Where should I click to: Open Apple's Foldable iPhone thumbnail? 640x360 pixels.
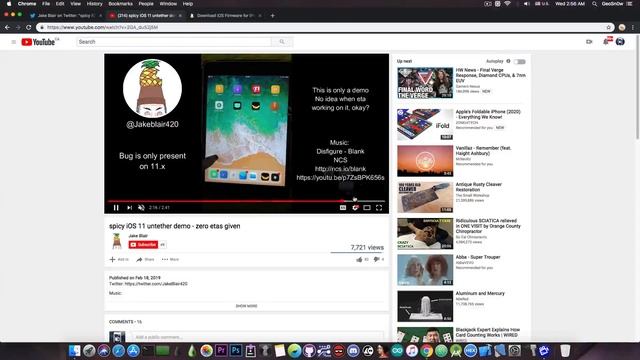425,124
